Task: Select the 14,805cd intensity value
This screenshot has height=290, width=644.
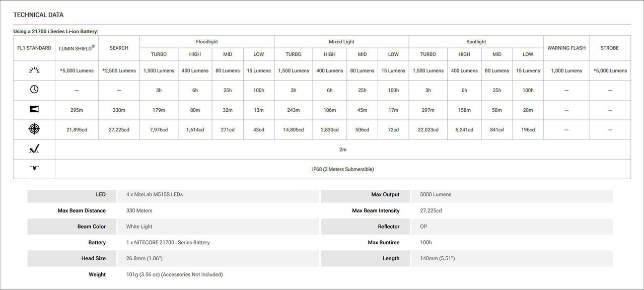Action: (294, 130)
